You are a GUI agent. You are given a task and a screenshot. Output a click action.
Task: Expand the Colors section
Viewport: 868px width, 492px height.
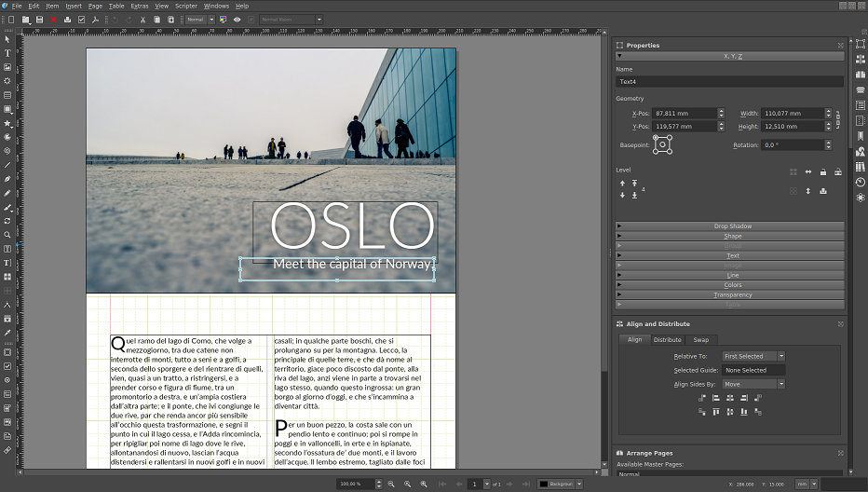point(732,285)
